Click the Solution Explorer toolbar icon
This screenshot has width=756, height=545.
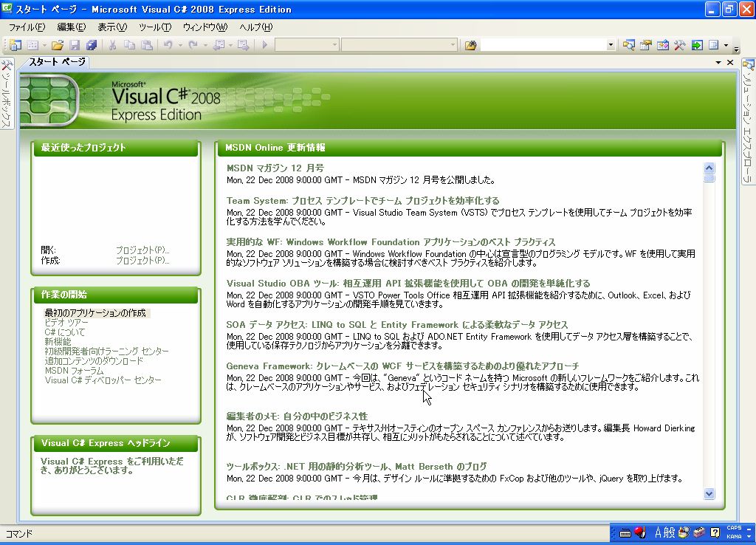(x=628, y=45)
